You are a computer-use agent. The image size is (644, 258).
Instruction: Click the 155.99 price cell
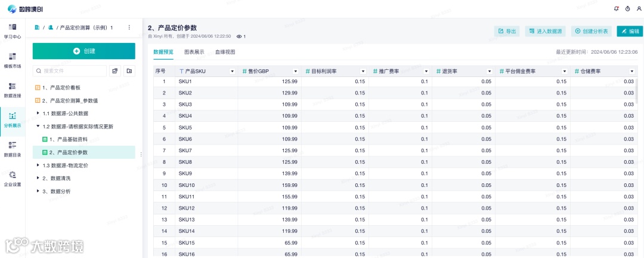(270, 196)
